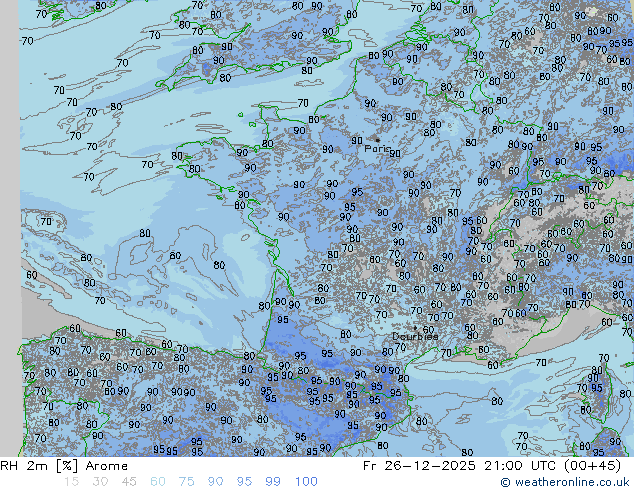Pick the legend value 60 in the scale
Viewport: 634px width, 490px height.
[158, 482]
